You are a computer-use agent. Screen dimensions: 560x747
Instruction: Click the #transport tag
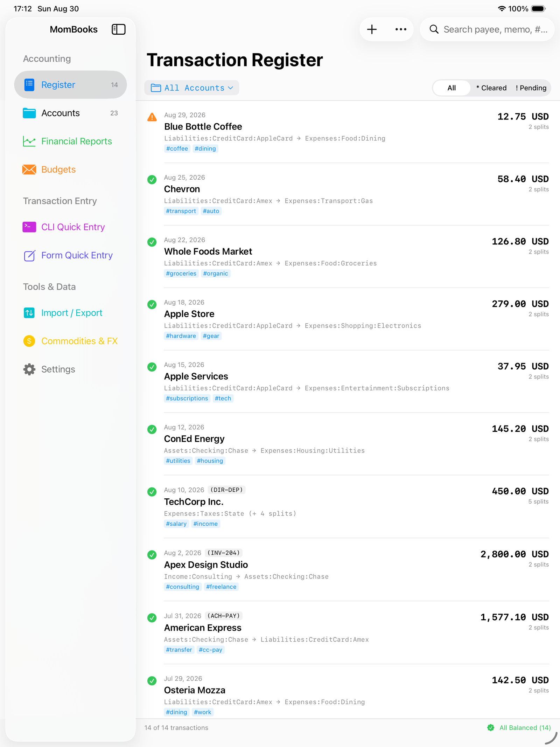pos(181,211)
